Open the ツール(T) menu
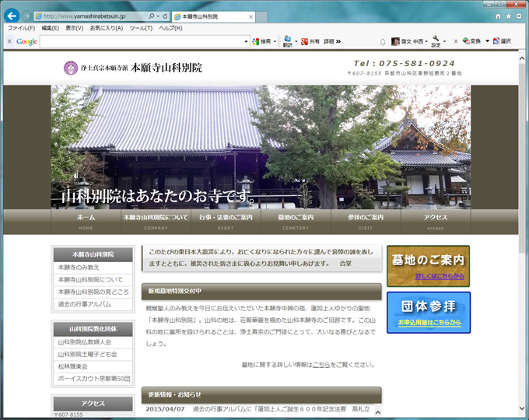529x420 pixels. click(x=141, y=28)
